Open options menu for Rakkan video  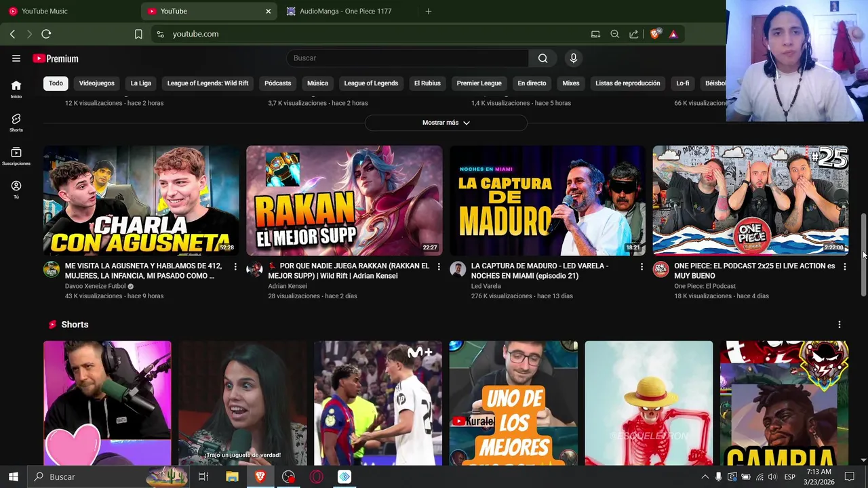pyautogui.click(x=439, y=267)
